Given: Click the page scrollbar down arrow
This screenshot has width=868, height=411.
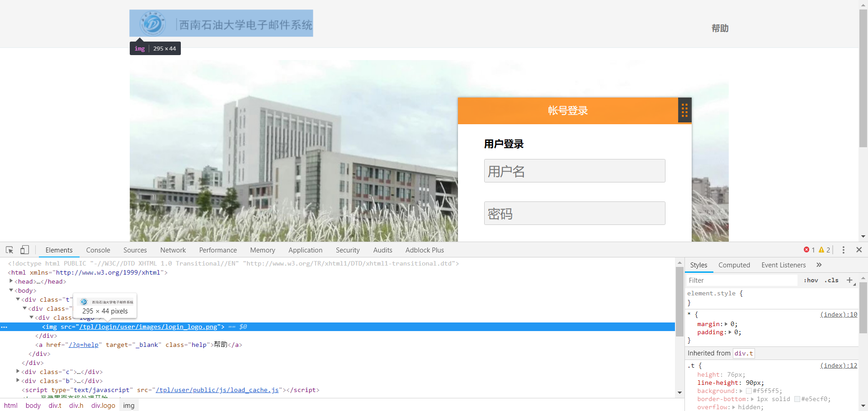Looking at the screenshot, I should (863, 236).
